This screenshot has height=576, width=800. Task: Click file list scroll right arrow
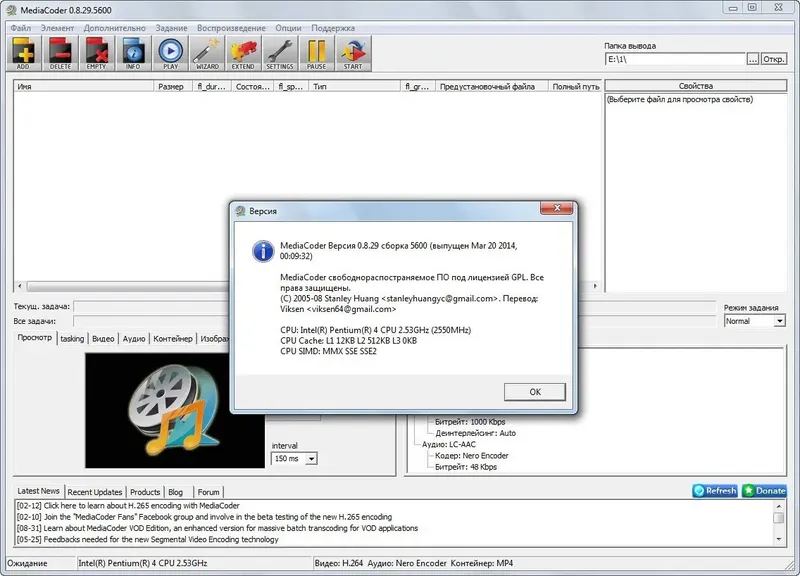595,286
